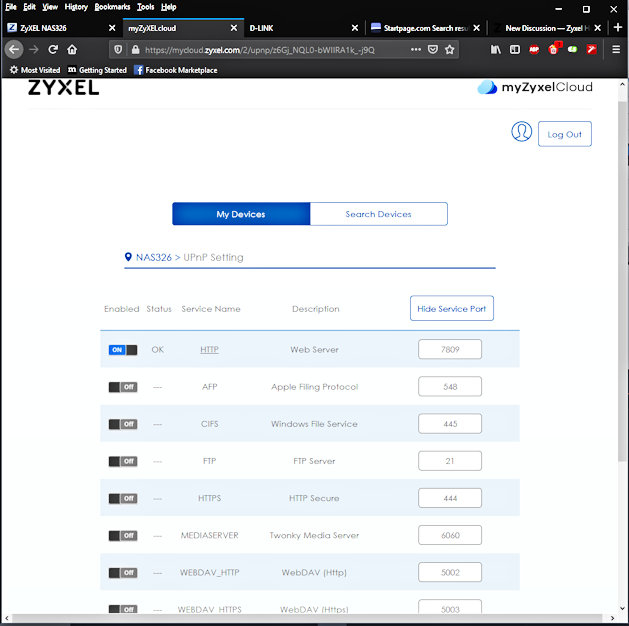Image resolution: width=629 pixels, height=626 pixels.
Task: Show site security padlock info
Action: (136, 49)
